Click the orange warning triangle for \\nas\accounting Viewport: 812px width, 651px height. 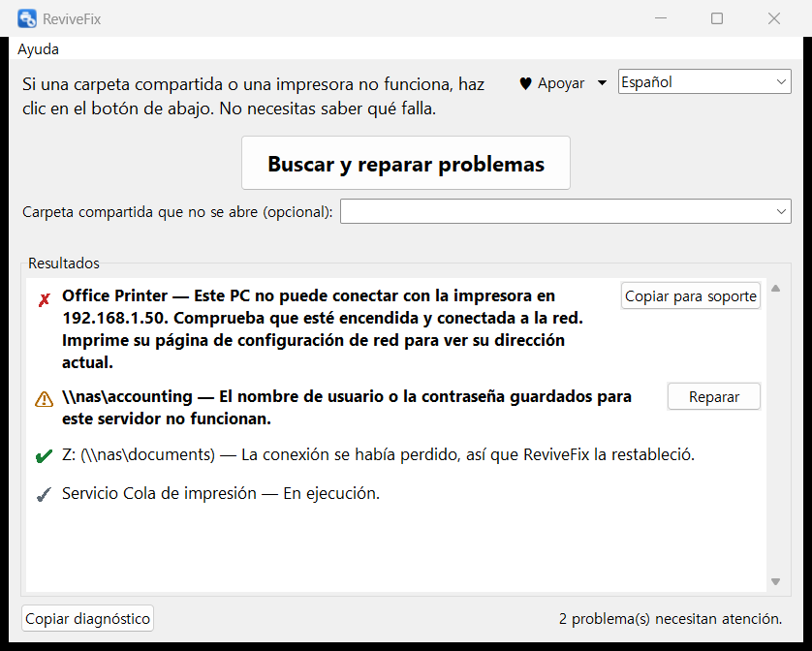pyautogui.click(x=44, y=399)
